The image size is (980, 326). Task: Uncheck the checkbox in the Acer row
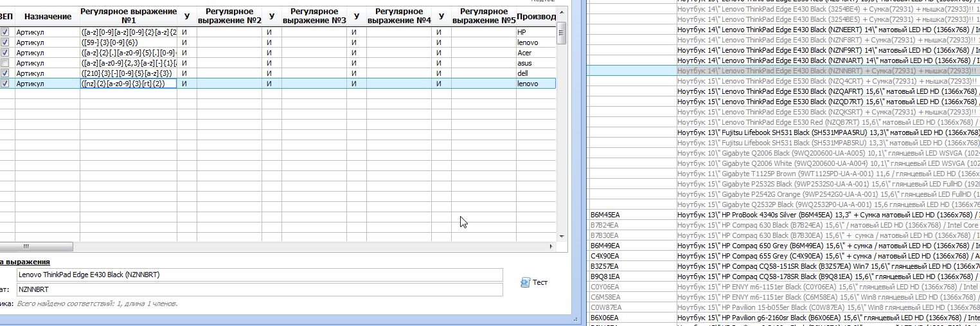click(x=5, y=52)
